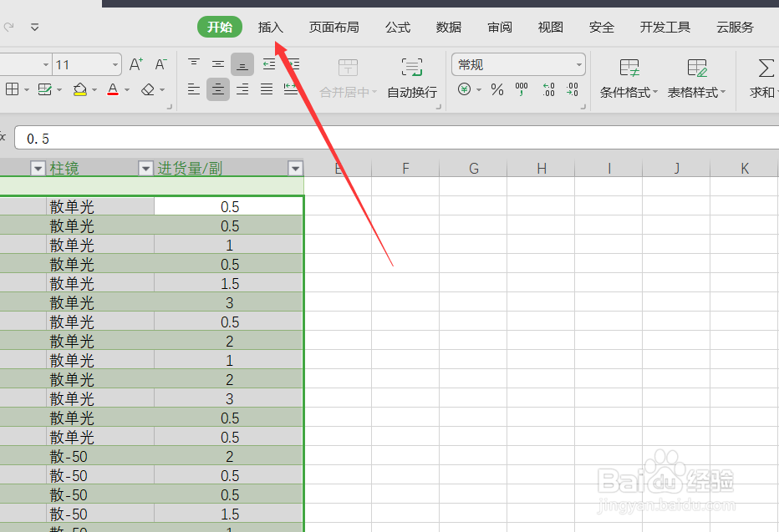Select column G header

[x=473, y=169]
